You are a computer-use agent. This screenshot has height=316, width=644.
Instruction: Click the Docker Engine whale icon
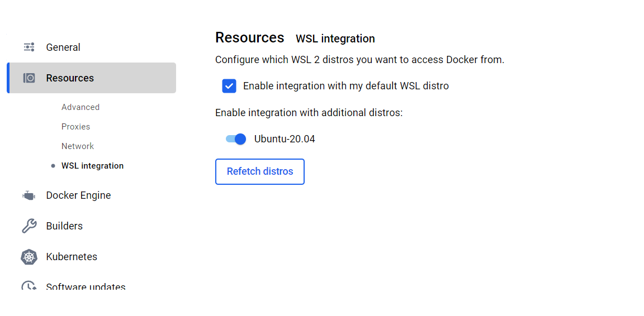(29, 195)
